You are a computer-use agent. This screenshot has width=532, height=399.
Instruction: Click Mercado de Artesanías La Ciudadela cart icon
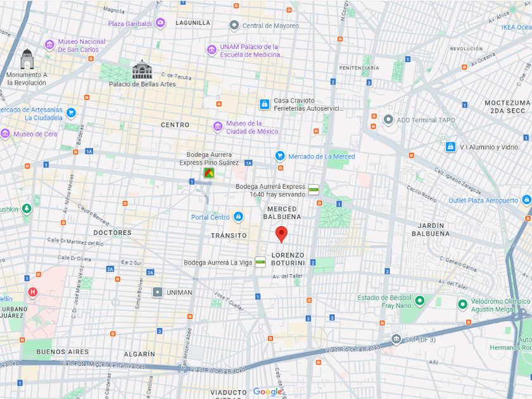tap(71, 113)
